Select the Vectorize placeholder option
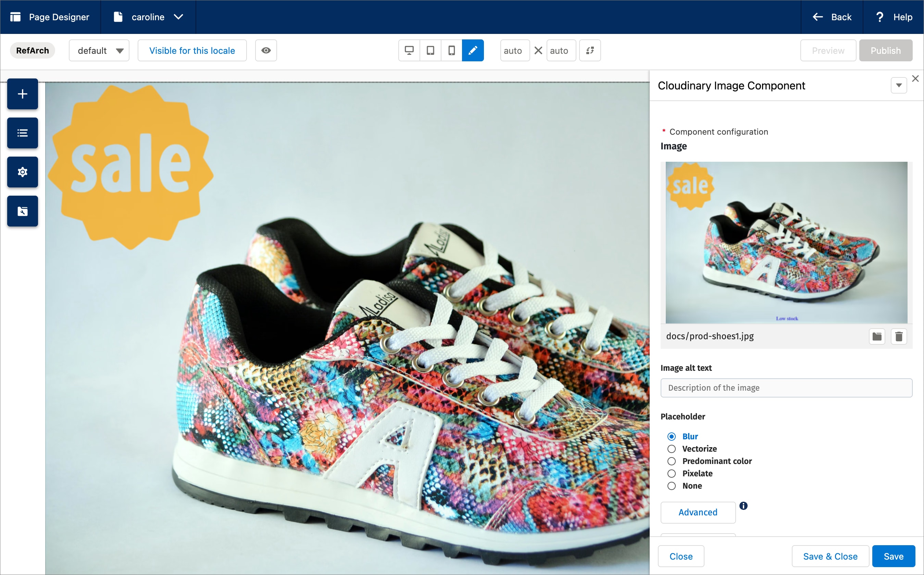This screenshot has height=575, width=924. (671, 449)
